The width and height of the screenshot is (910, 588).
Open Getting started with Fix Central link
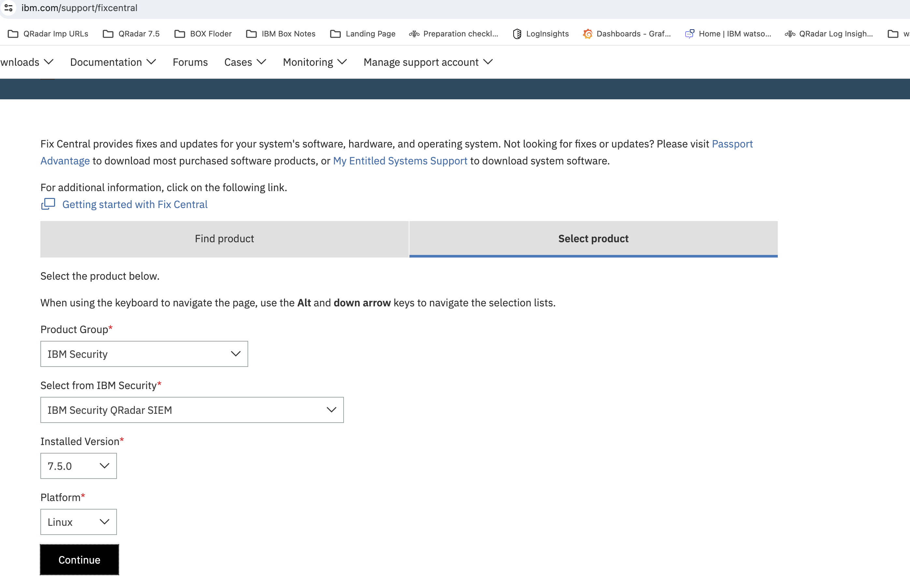click(135, 204)
